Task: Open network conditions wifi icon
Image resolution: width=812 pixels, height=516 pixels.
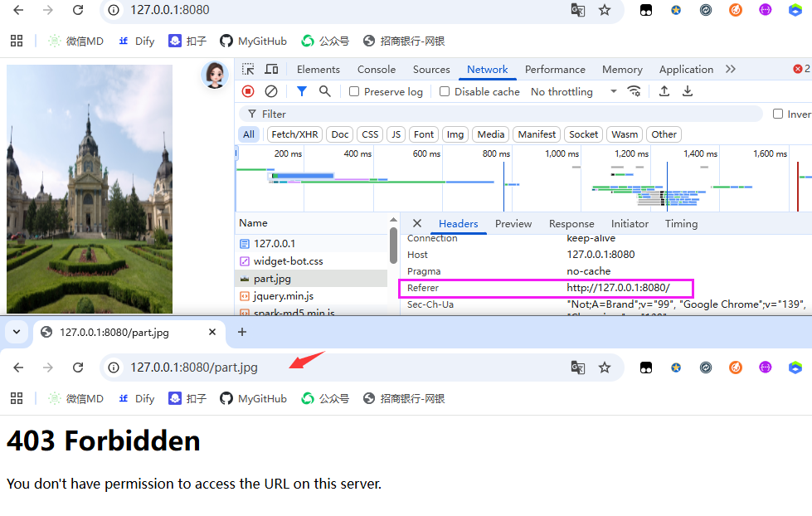Action: (635, 92)
